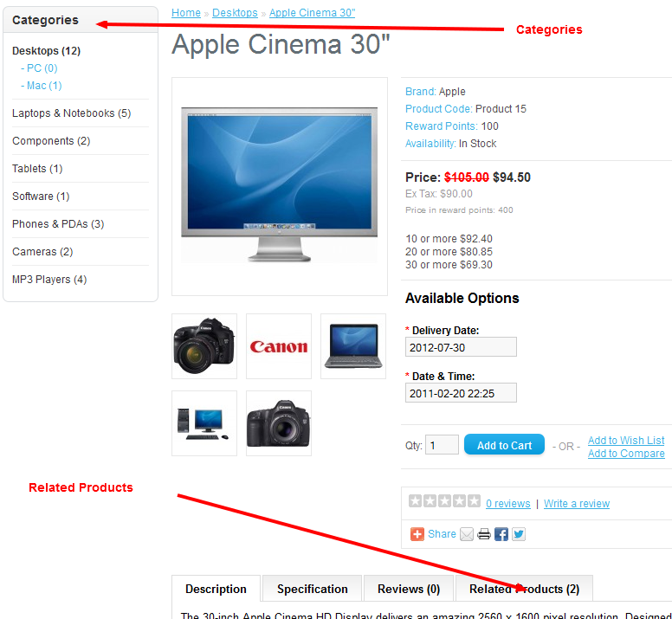The height and width of the screenshot is (619, 672).
Task: Switch to the Specification tab
Action: click(x=312, y=589)
